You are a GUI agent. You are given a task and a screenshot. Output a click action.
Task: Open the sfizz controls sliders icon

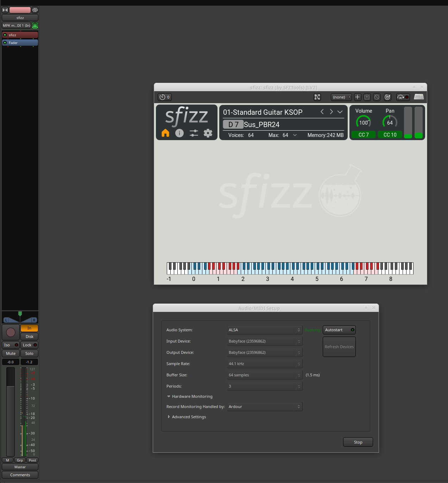click(194, 133)
